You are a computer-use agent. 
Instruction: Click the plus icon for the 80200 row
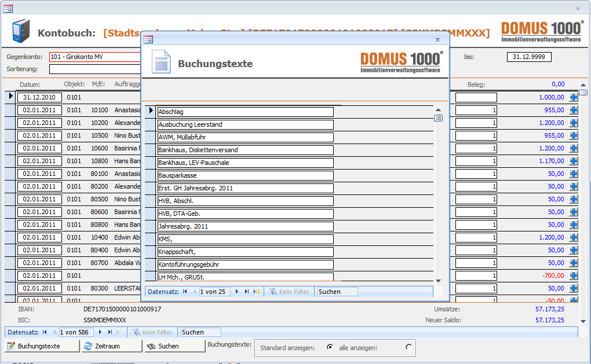coord(574,187)
